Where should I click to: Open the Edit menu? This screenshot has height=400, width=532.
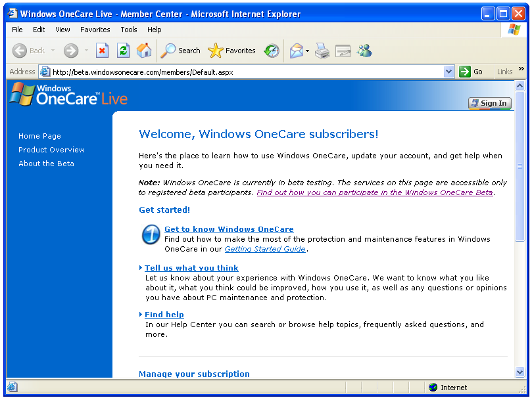coord(39,30)
